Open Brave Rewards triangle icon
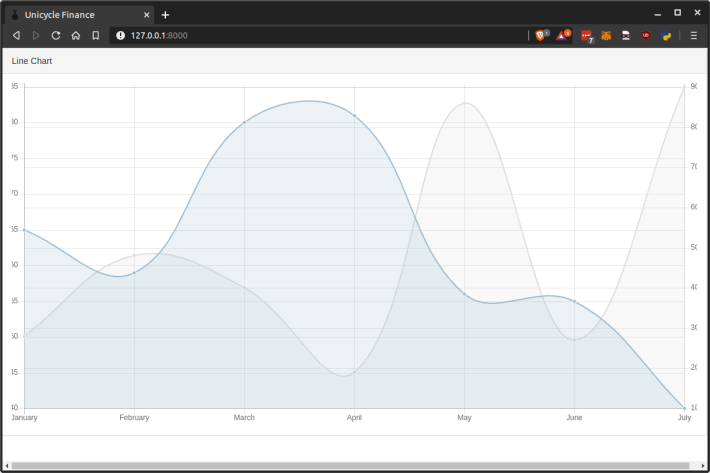Image resolution: width=710 pixels, height=473 pixels. [563, 35]
